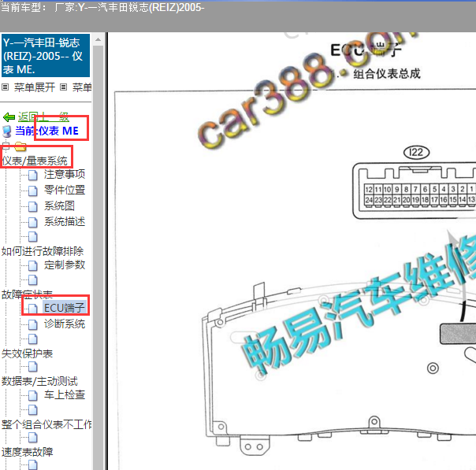The image size is (476, 470).
Task: Click the page icon beside 诊断系统
Action: click(33, 325)
